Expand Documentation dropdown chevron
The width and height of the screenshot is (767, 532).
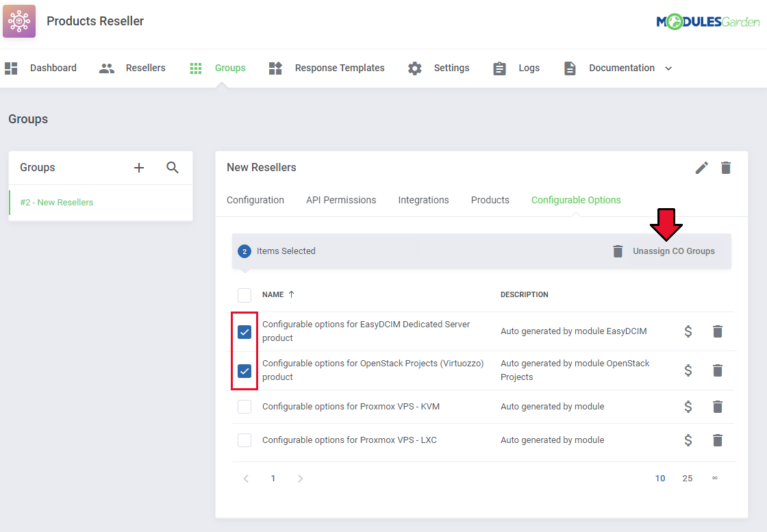click(x=668, y=68)
